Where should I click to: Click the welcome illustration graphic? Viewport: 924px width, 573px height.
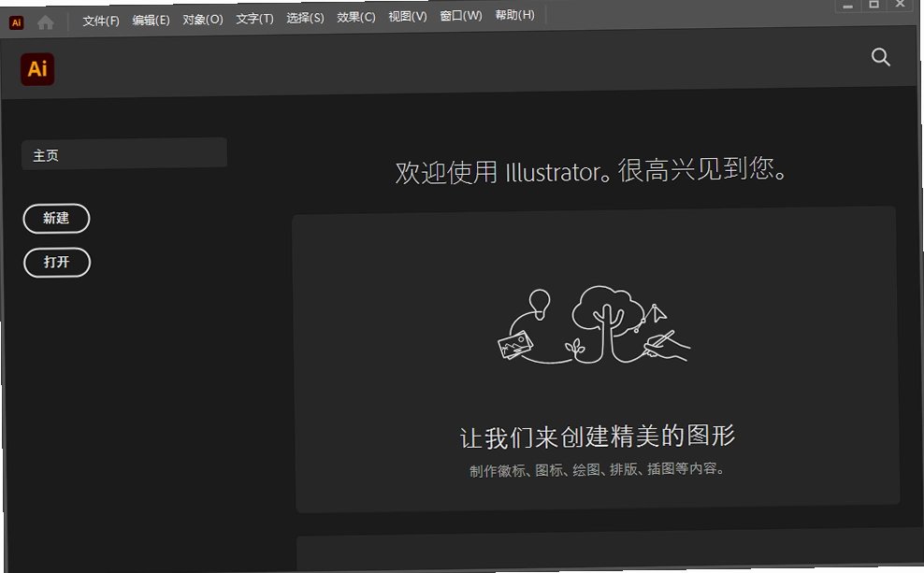(x=594, y=325)
